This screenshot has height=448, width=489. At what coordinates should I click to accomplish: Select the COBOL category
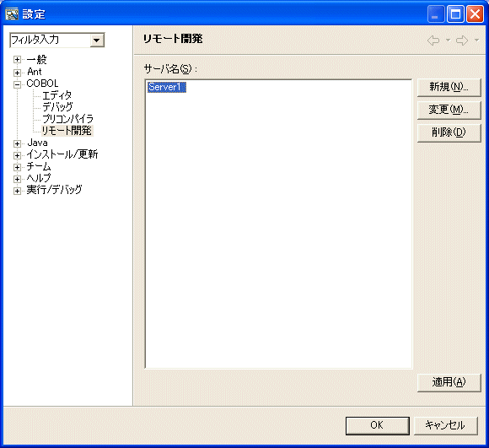[x=42, y=84]
